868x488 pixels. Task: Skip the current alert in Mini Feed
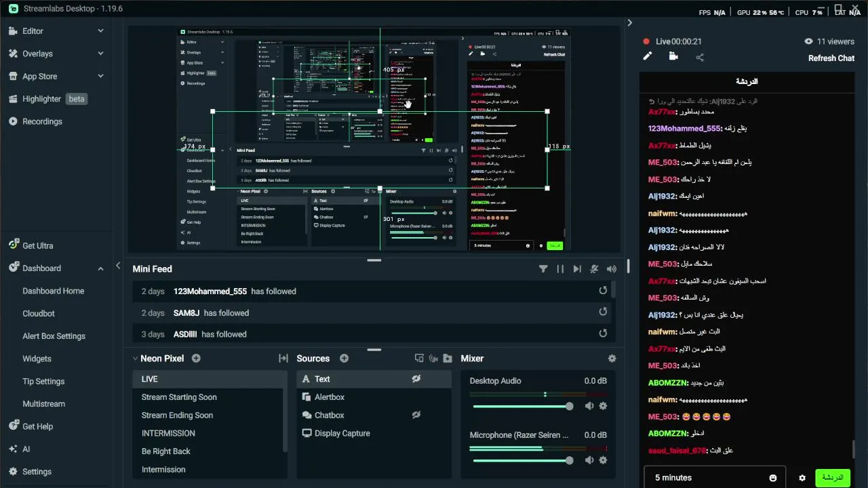point(577,269)
